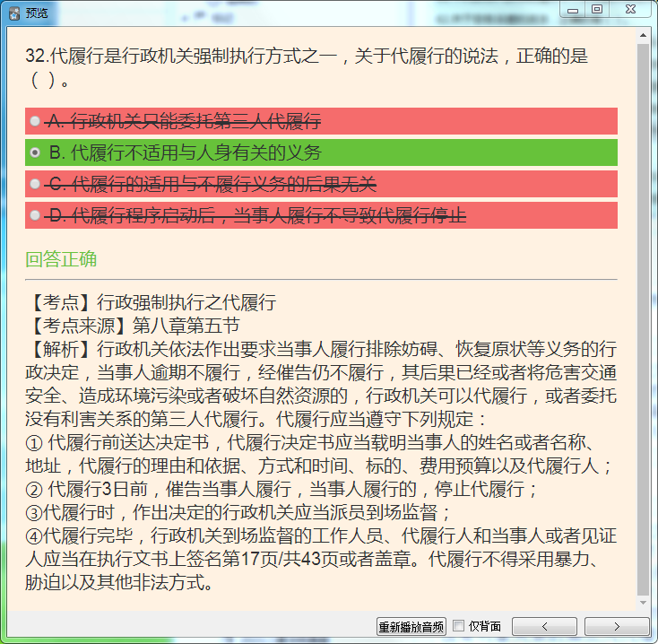
Task: Toggle the 仅背面 checkbox
Action: point(459,626)
